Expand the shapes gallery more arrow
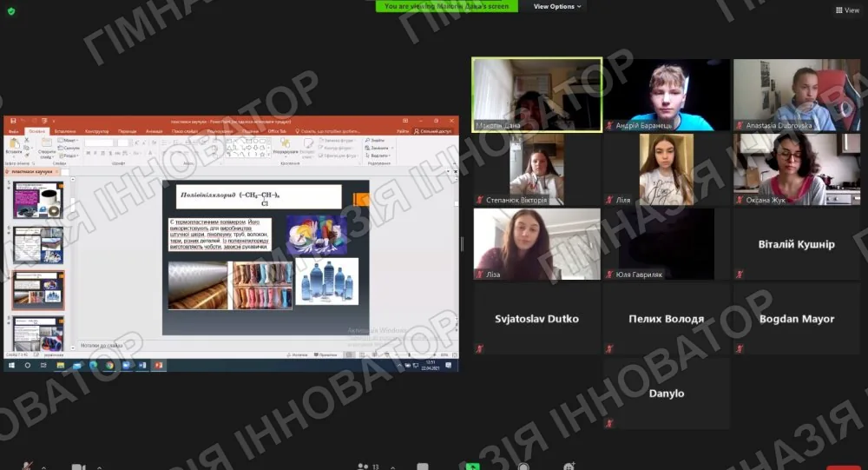This screenshot has height=470, width=868. click(x=269, y=156)
